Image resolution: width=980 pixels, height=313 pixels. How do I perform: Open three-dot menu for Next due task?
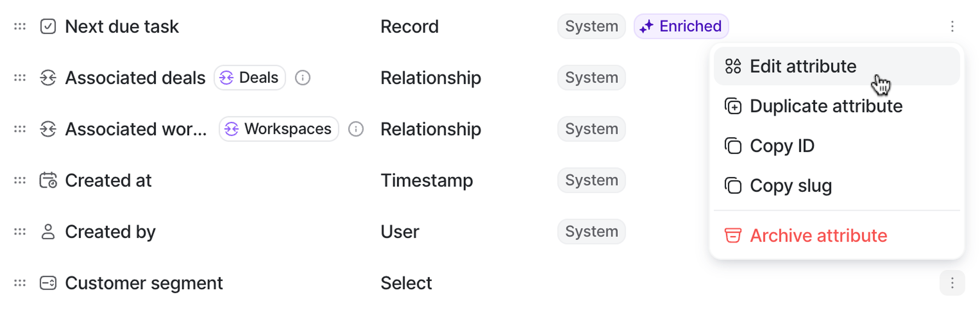(952, 26)
